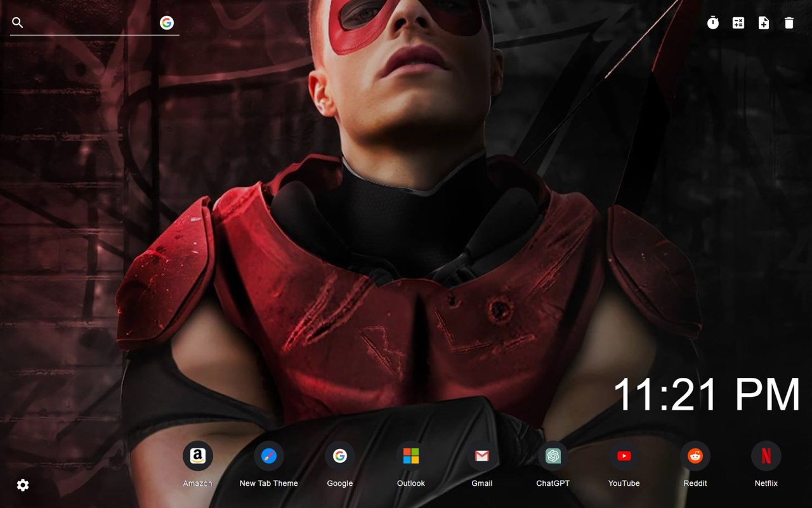Click the Google search engine icon

(x=167, y=23)
